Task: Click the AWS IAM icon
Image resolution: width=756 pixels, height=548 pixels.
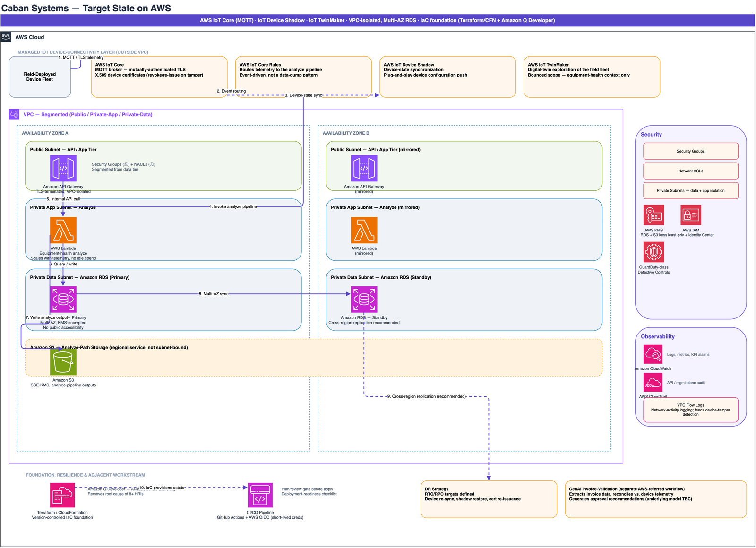Action: tap(691, 215)
